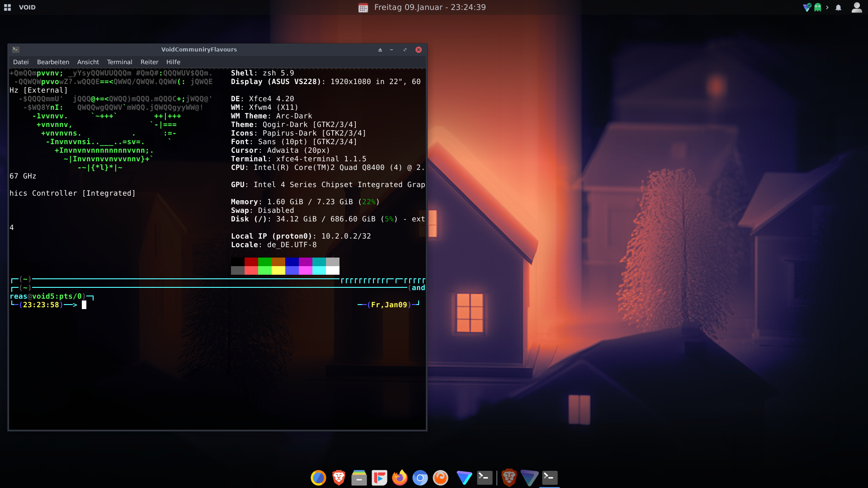Open the user account icon in the panel
The height and width of the screenshot is (488, 868).
pos(856,7)
